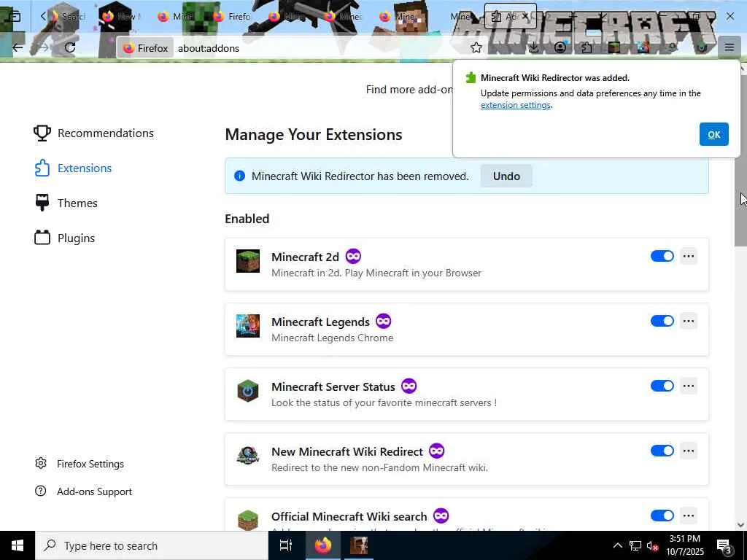747x560 pixels.
Task: Open the Firefox account icon in toolbar
Action: coord(560,47)
